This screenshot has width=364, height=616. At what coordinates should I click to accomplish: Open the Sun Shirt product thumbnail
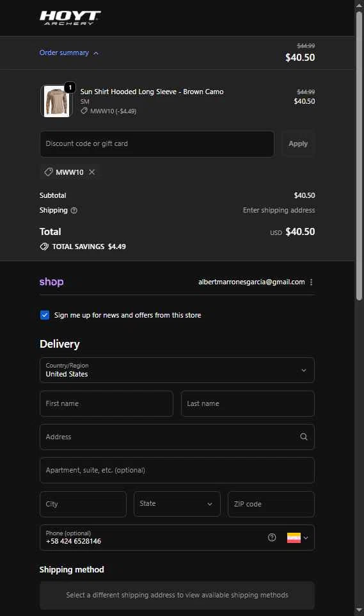(56, 101)
